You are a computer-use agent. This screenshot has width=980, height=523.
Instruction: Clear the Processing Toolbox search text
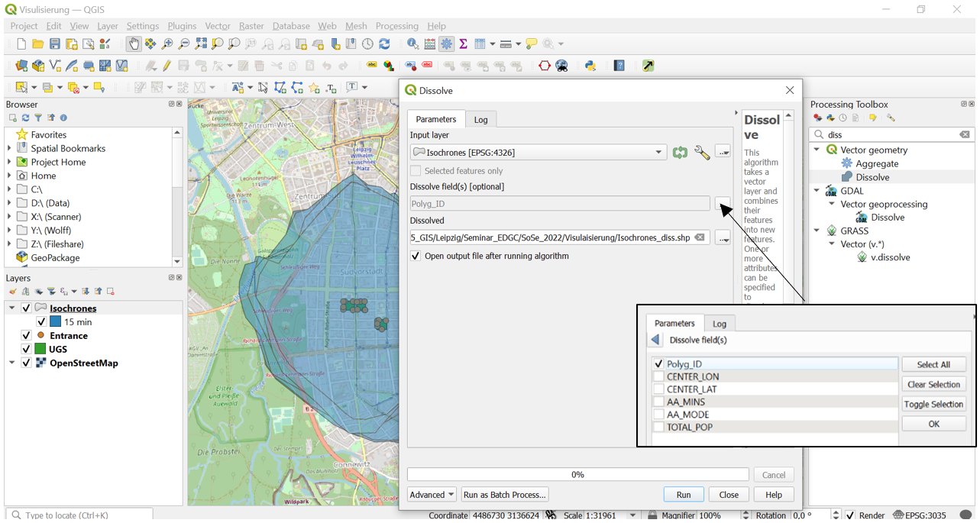tap(965, 134)
